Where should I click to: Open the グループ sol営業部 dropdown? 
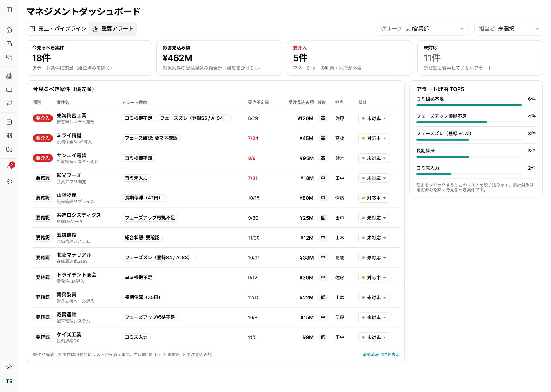click(422, 29)
